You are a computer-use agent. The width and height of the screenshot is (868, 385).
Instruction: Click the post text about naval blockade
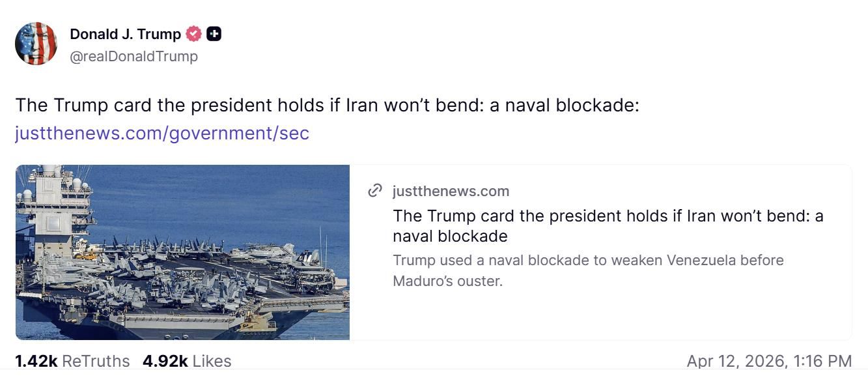327,105
